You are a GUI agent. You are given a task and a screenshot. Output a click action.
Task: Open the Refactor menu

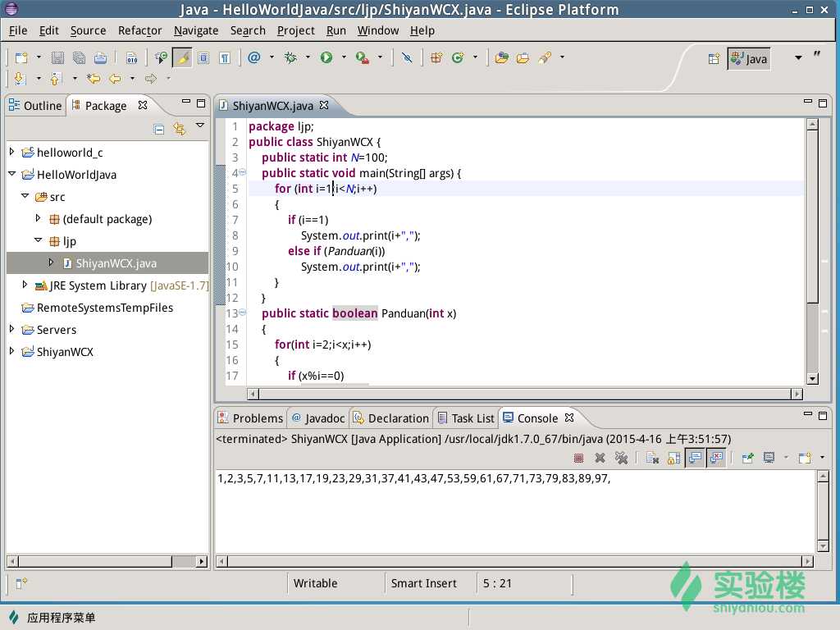pyautogui.click(x=139, y=30)
